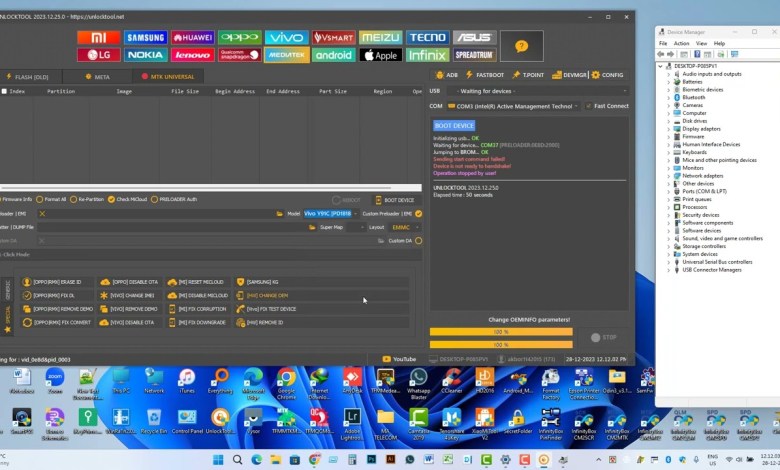Select the Xiaomi MI brand logo
Screen dimensions: 780x470
click(98, 38)
